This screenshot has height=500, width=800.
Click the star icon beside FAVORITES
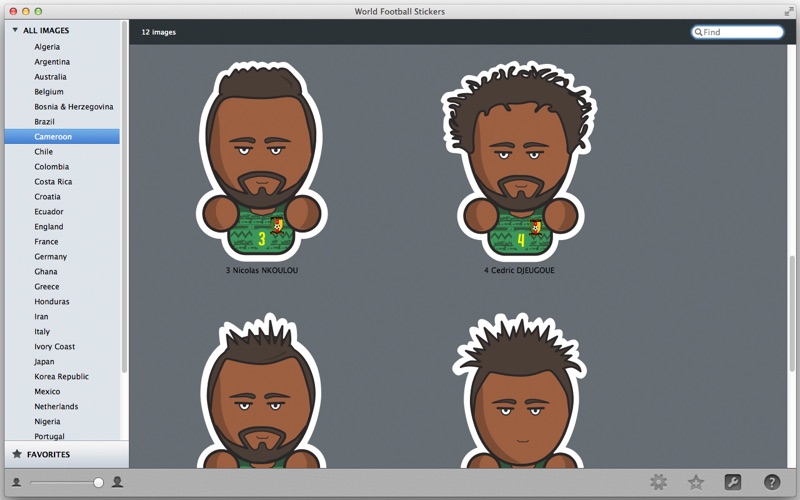[17, 454]
